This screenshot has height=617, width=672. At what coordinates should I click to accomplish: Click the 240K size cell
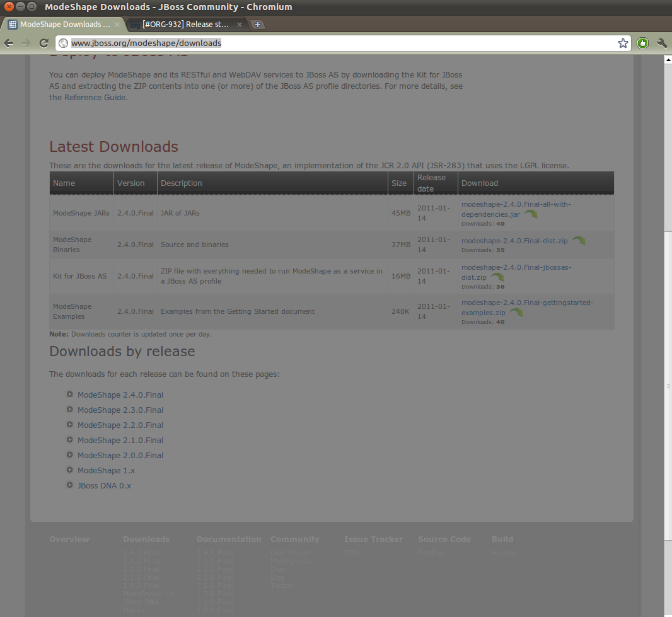coord(401,311)
